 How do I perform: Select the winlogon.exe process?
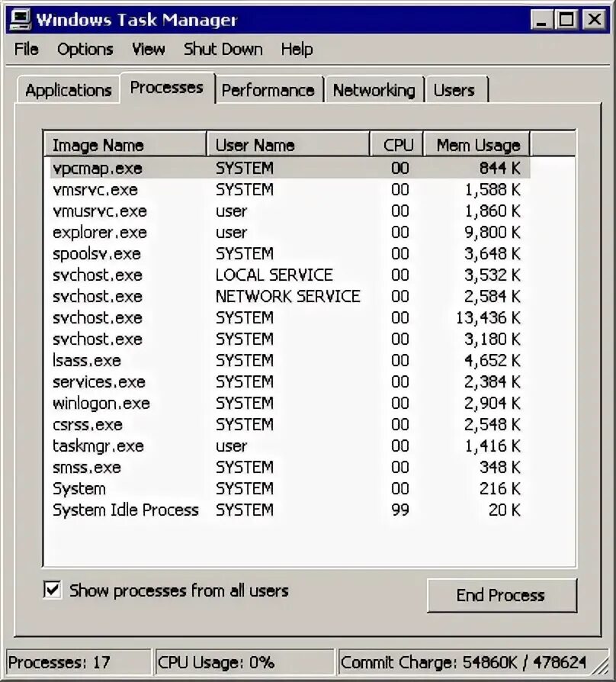[x=290, y=403]
